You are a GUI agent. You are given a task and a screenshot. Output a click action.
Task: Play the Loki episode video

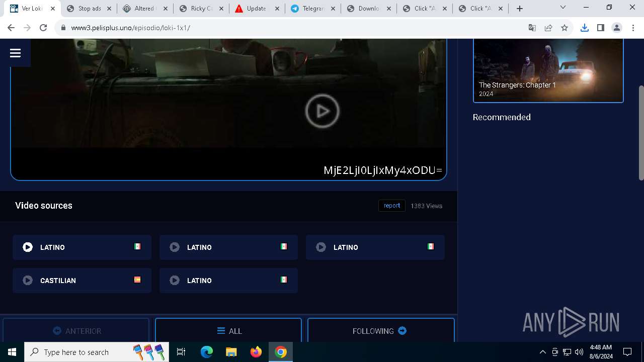(323, 111)
